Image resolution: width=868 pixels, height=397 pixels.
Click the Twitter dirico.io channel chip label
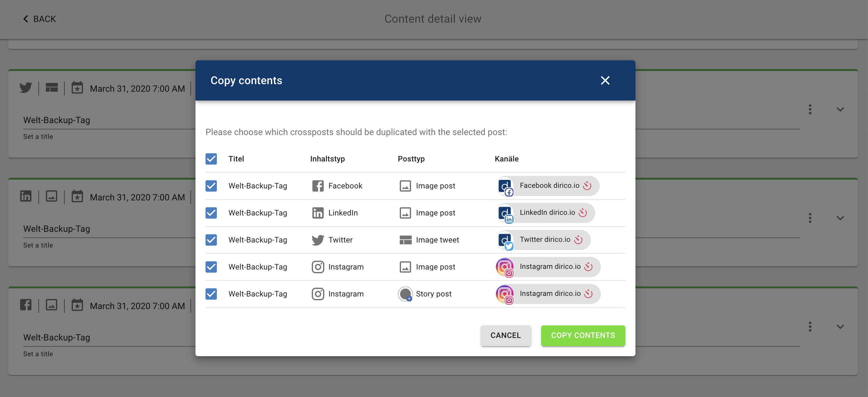coord(545,239)
